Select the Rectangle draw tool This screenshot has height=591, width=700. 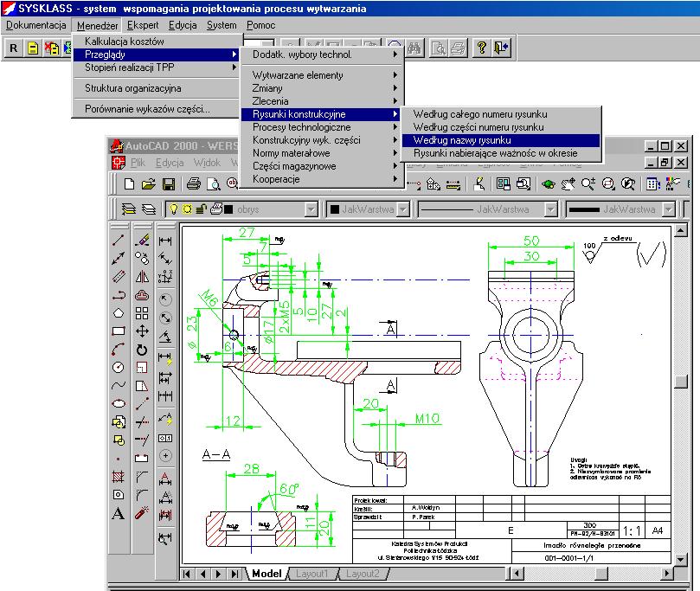coord(119,331)
